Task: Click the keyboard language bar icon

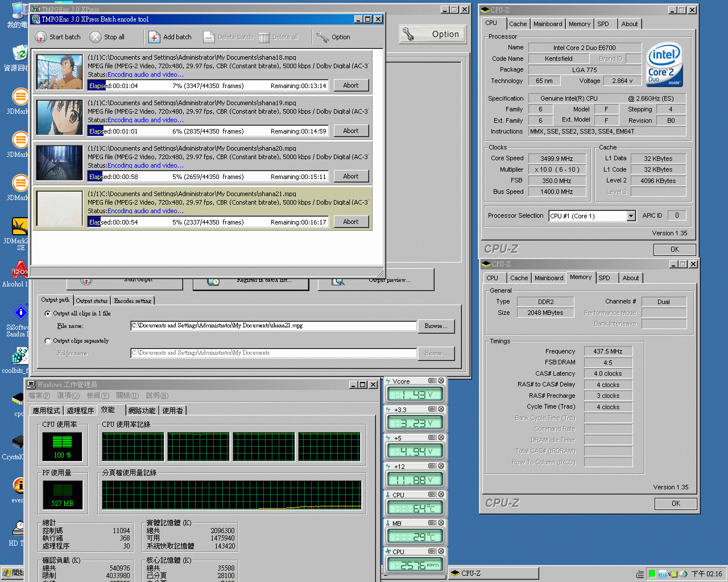Action: point(640,574)
